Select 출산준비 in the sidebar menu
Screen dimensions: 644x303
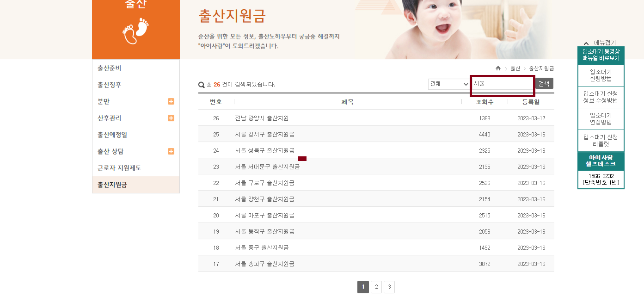point(109,68)
